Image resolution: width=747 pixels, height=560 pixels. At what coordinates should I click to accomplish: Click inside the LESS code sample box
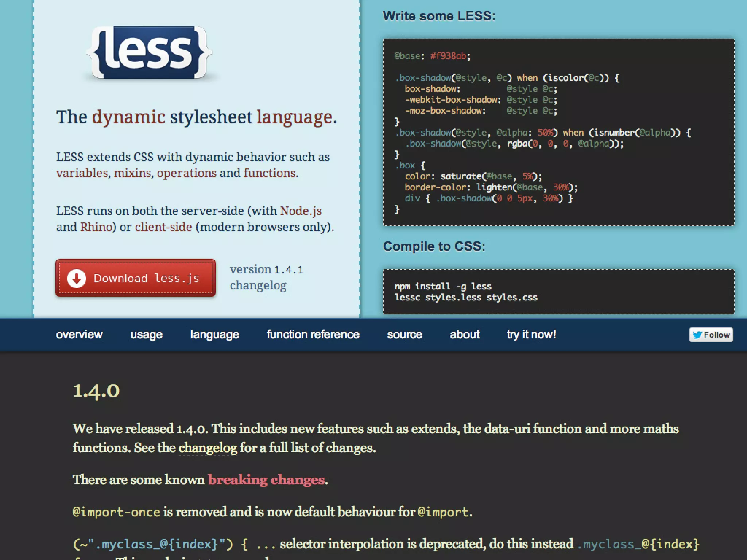(558, 132)
